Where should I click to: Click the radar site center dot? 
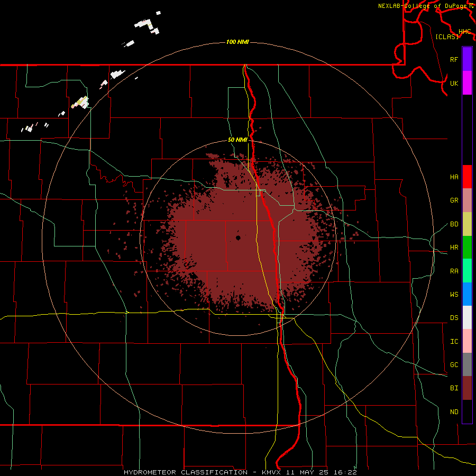point(238,238)
